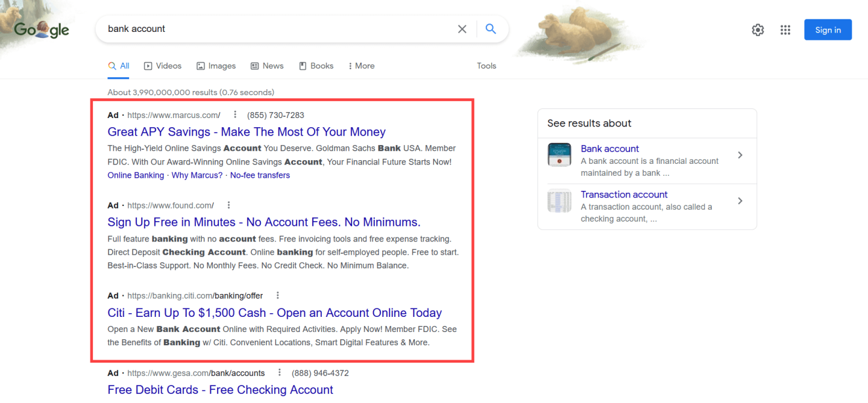Image resolution: width=868 pixels, height=403 pixels.
Task: Open three-dot menu beside gesa.com ad
Action: click(x=279, y=373)
